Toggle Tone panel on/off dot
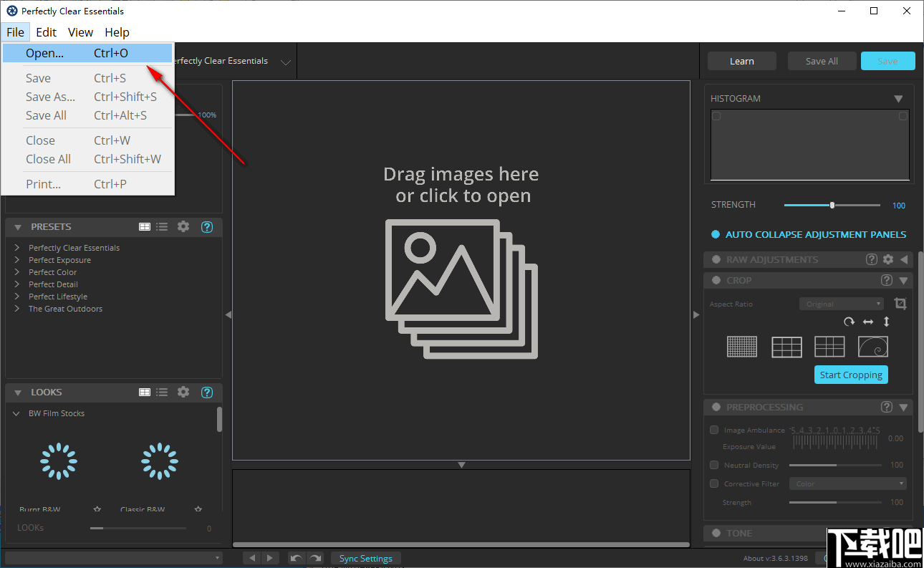 tap(716, 533)
